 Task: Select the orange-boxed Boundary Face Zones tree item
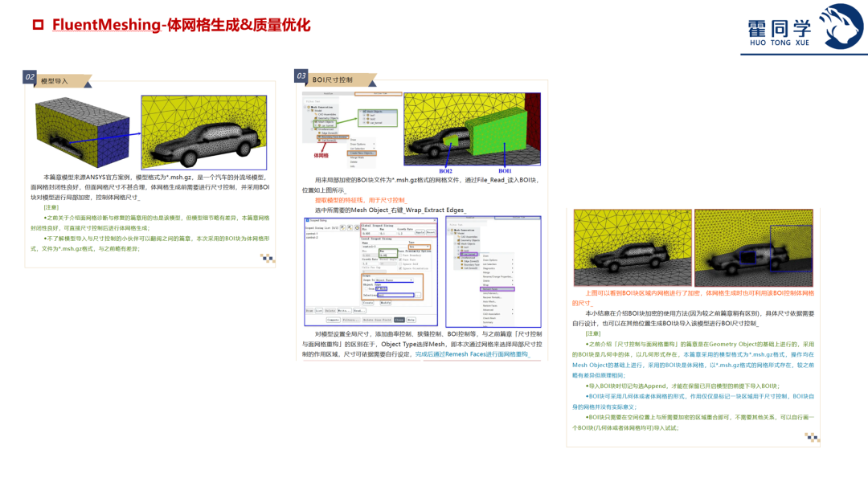click(333, 137)
